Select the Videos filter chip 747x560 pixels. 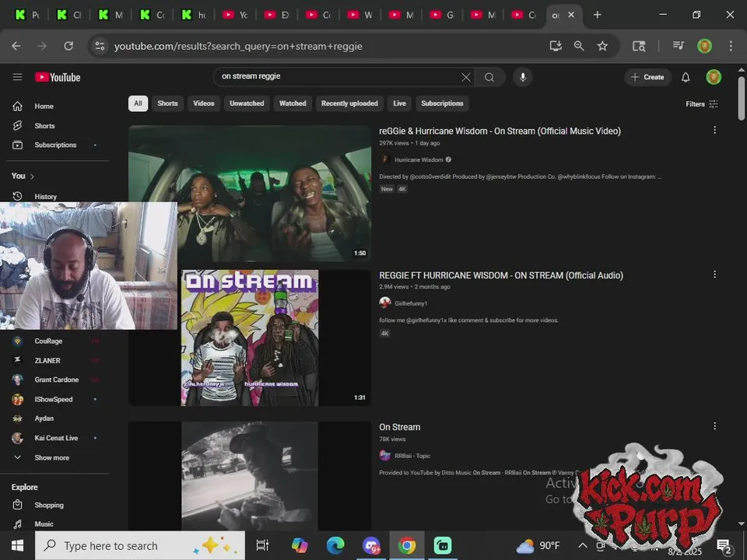click(204, 103)
